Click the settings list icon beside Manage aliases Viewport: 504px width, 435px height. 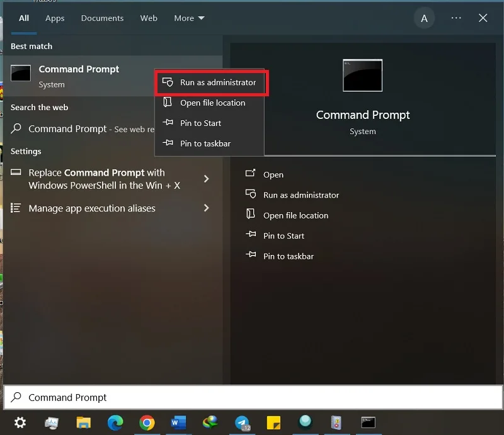[x=16, y=208]
